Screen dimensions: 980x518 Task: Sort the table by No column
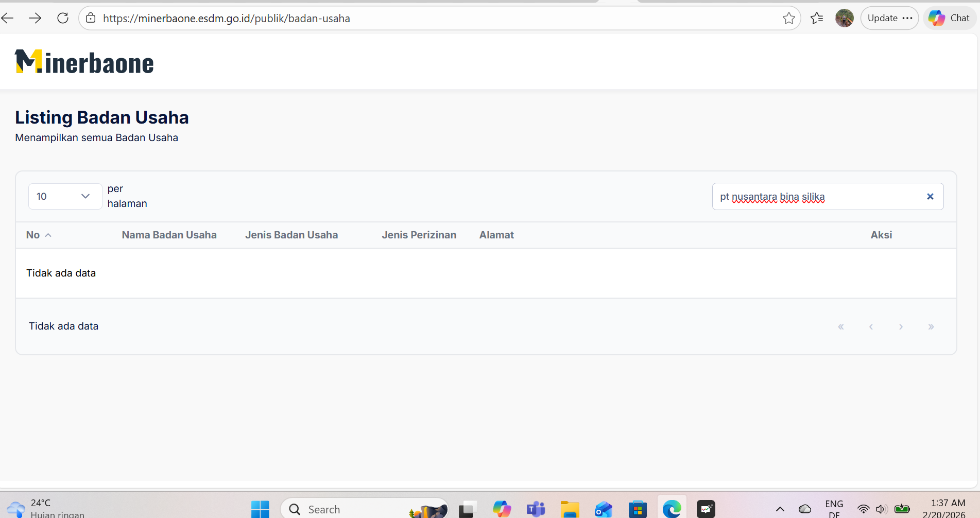[x=39, y=235]
